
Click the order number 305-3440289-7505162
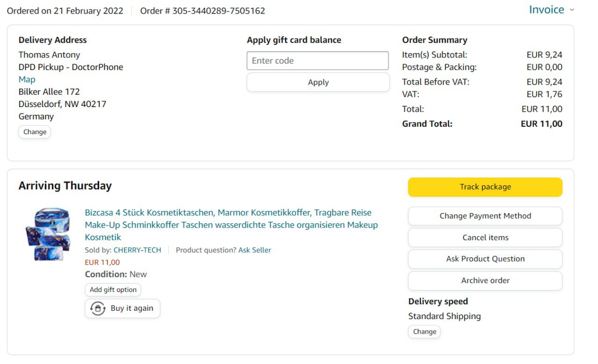[218, 11]
